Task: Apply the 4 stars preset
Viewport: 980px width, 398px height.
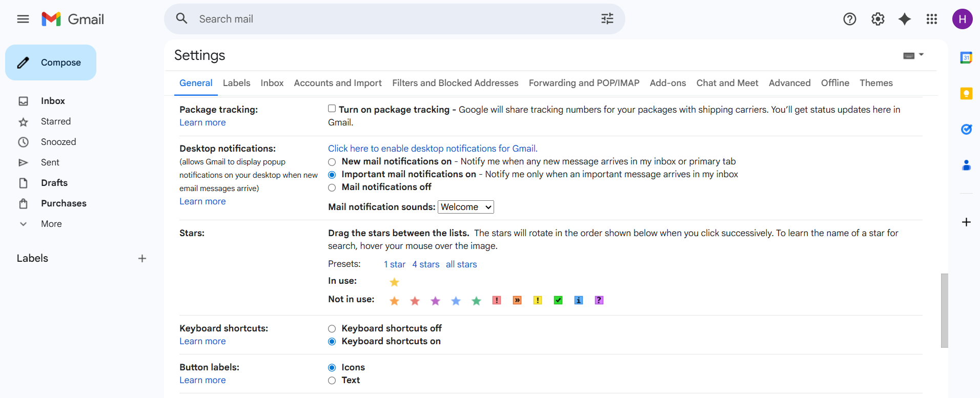Action: click(426, 264)
